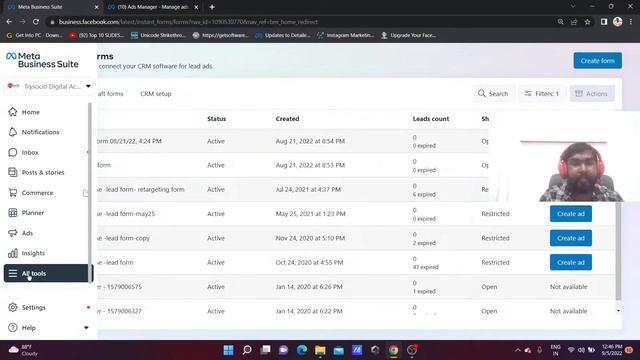Click the address bar URL
Screen dimensions: 640x360
(x=188, y=22)
